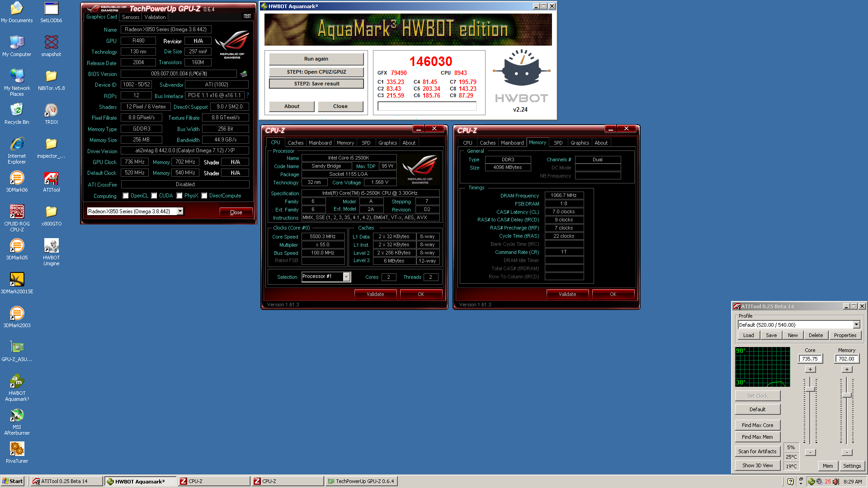
Task: Launch MSI Afterburner shortcut
Action: coord(17,422)
